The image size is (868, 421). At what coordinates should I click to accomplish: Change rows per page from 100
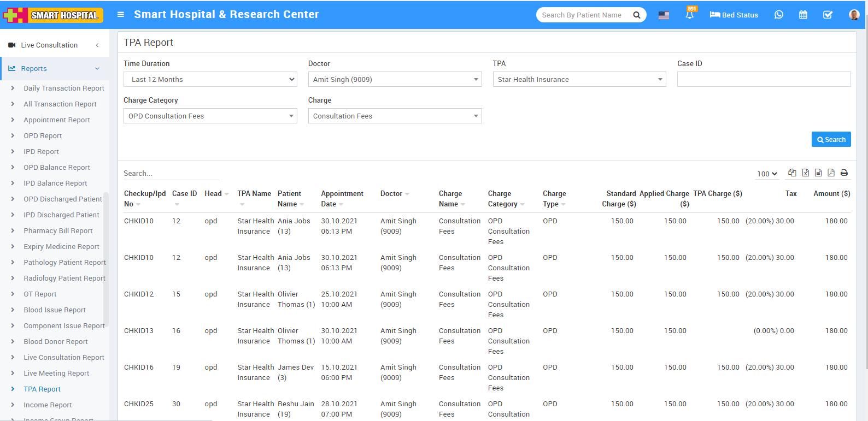click(x=767, y=174)
